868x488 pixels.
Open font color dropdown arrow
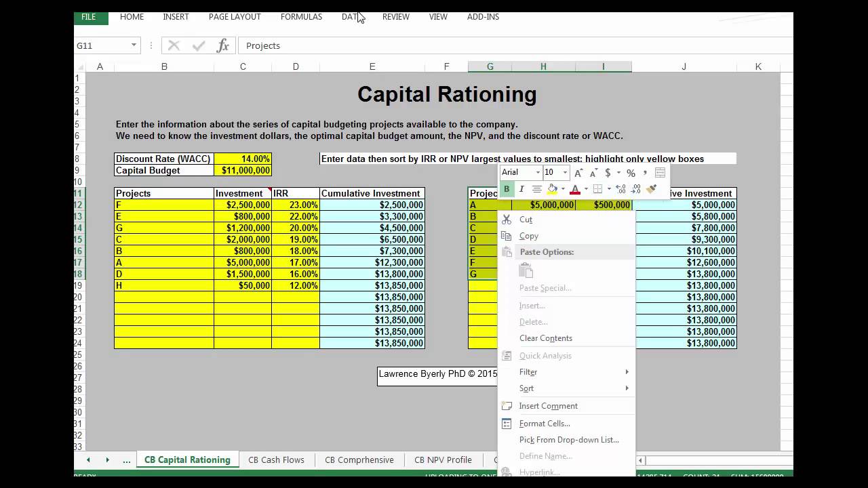585,189
